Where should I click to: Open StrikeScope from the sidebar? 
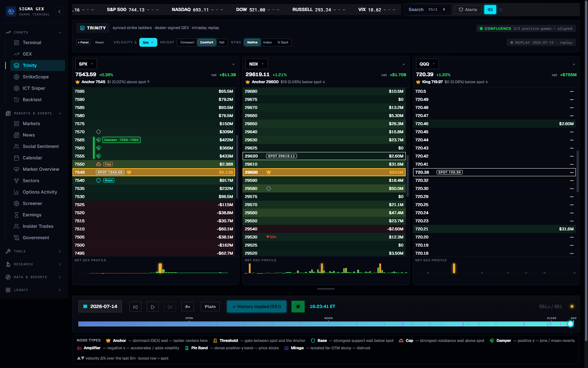click(x=35, y=77)
